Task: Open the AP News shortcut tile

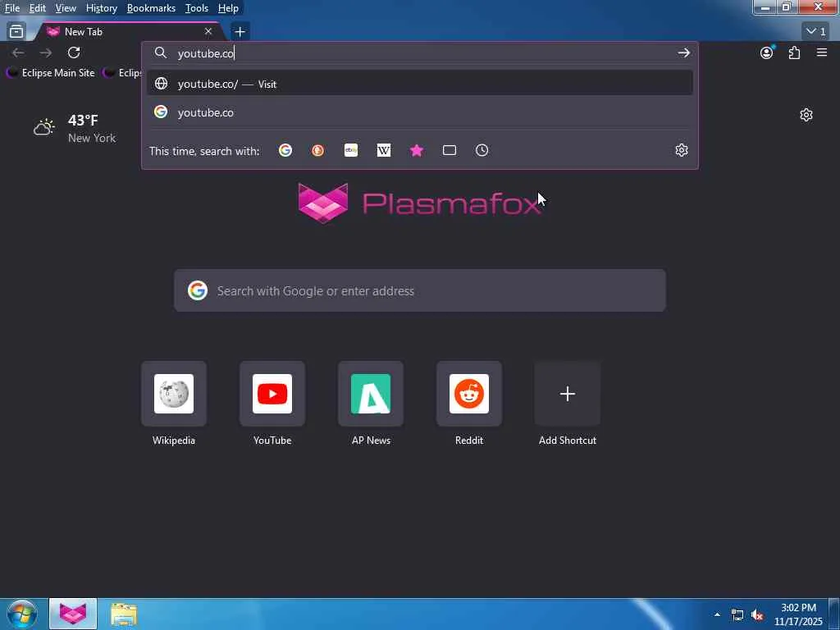Action: tap(371, 404)
